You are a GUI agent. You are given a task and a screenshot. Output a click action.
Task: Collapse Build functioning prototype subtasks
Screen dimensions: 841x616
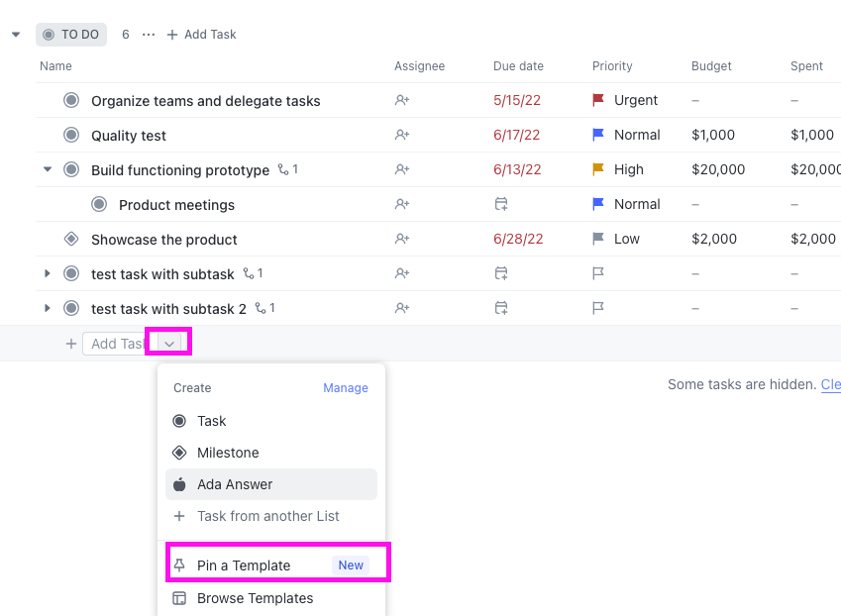(47, 169)
